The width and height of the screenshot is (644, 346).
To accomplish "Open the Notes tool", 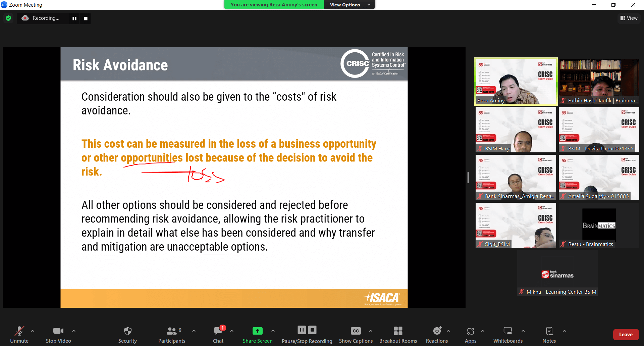I will (x=549, y=331).
